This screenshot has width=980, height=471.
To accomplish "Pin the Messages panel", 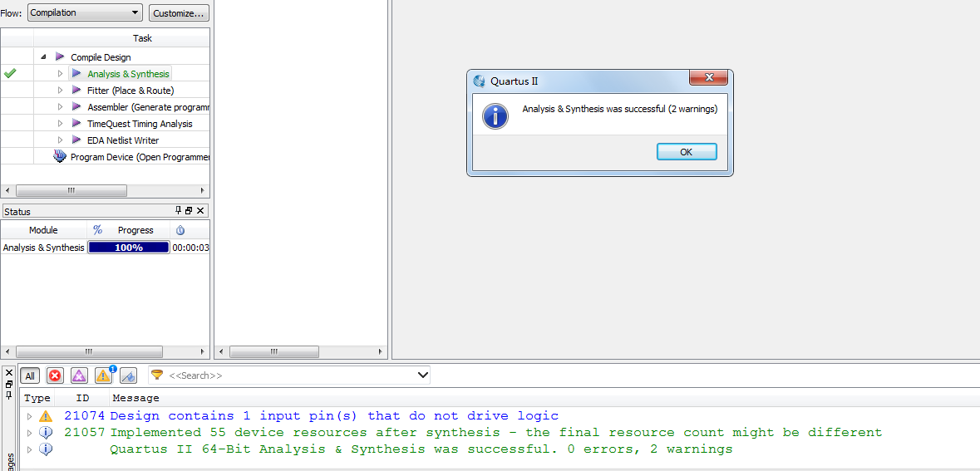I will click(9, 395).
